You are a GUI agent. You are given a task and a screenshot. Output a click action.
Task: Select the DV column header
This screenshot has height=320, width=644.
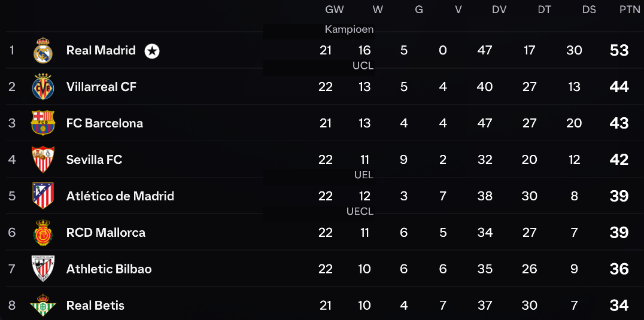pyautogui.click(x=499, y=10)
